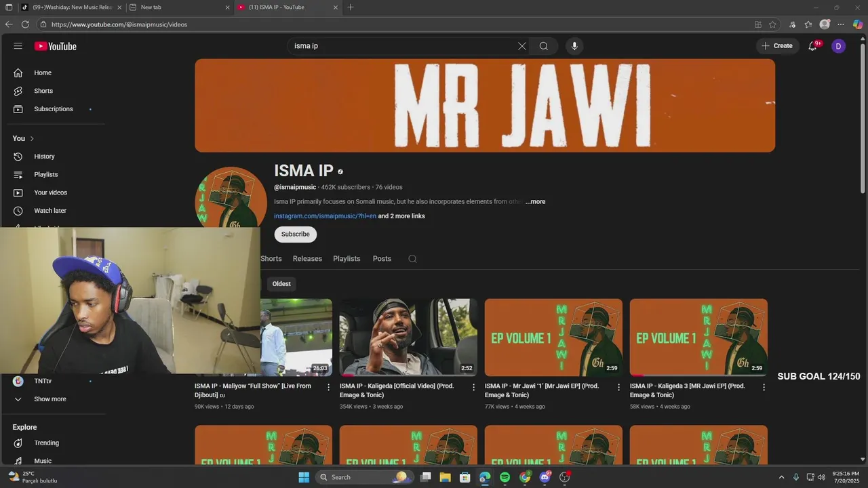Click the Home sidebar icon
Image resolution: width=868 pixels, height=488 pixels.
(x=18, y=73)
